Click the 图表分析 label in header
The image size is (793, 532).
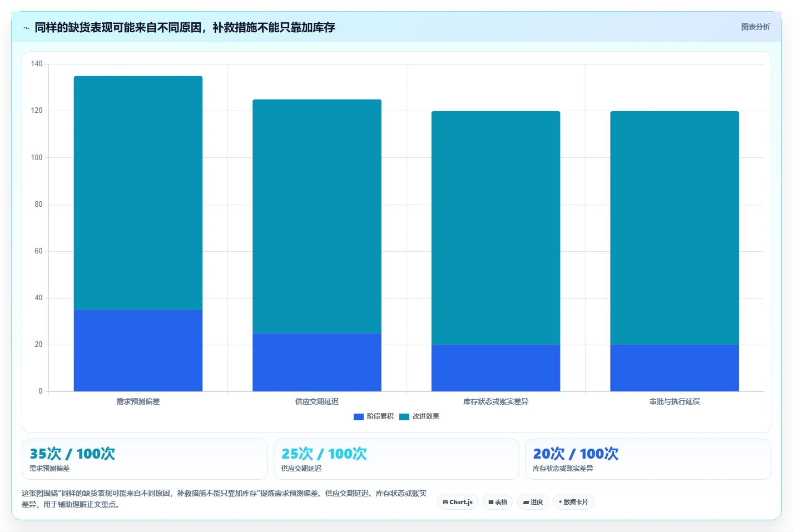click(755, 27)
